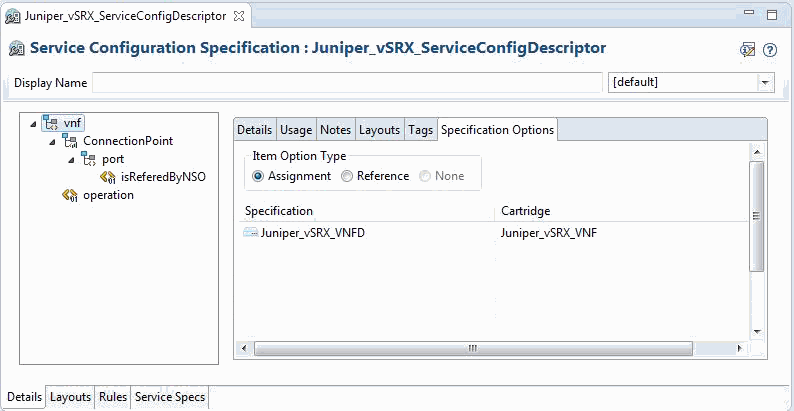Click the icon beside Service Configuration Specification heading
This screenshot has width=794, height=411.
(17, 49)
